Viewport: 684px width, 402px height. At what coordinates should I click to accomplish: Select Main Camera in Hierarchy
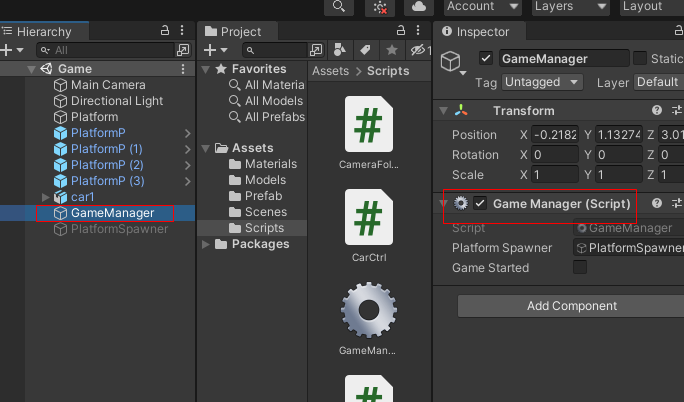pos(108,85)
